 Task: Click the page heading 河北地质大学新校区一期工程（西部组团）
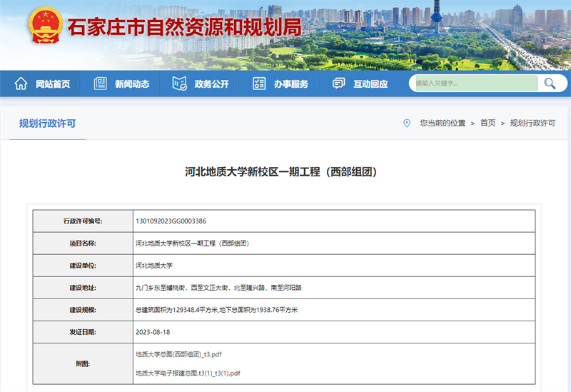tap(281, 171)
